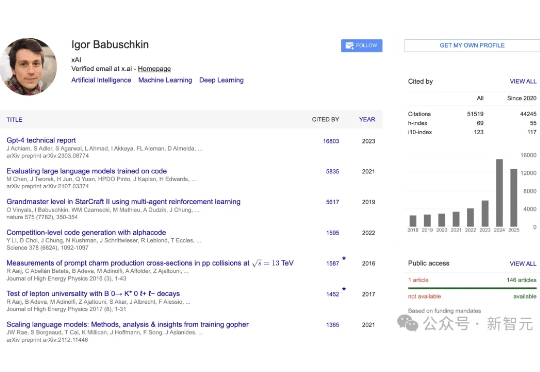The height and width of the screenshot is (372, 540).
Task: Click the 2019 year of StarCraft paper
Action: [368, 202]
